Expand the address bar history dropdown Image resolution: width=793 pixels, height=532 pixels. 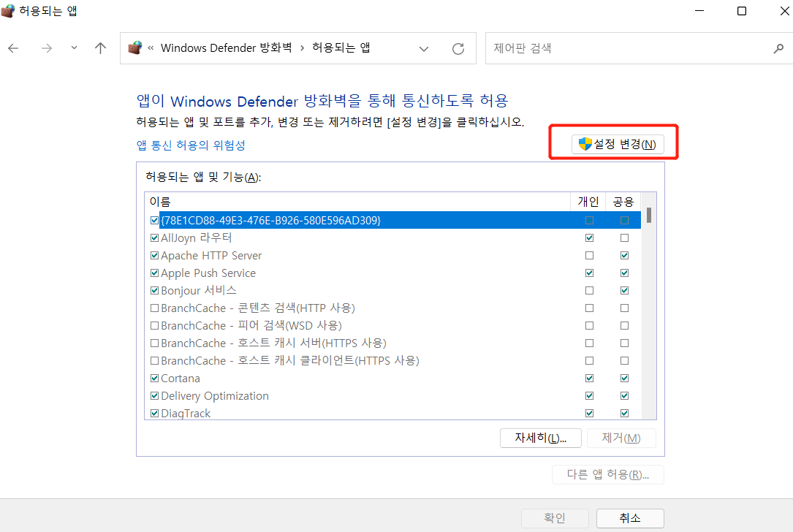click(x=424, y=49)
